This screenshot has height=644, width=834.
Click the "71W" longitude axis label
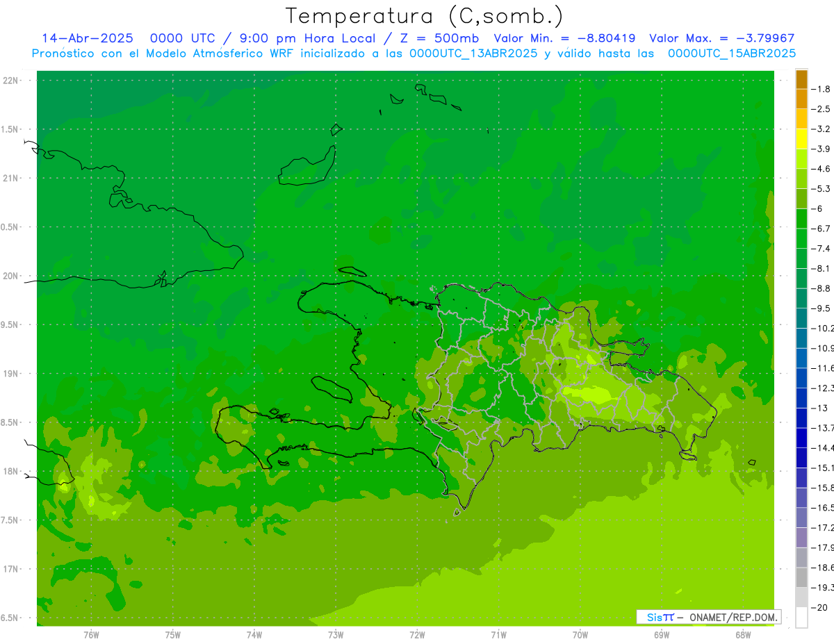coord(498,634)
